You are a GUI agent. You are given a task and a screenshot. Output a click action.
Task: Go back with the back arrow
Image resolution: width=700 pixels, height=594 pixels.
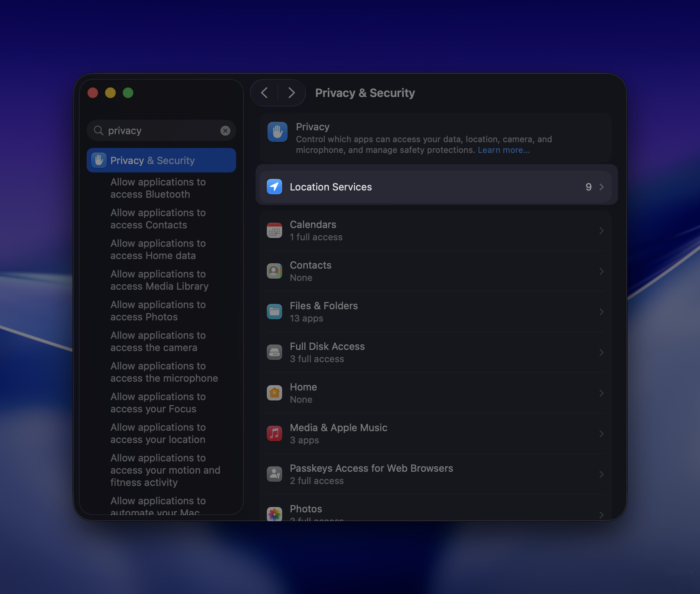coord(265,93)
